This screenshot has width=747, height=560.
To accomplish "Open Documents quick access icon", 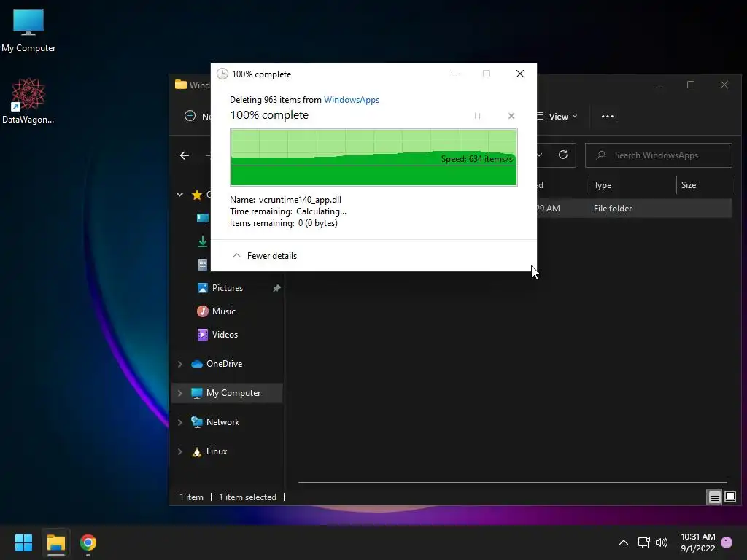I will click(203, 264).
